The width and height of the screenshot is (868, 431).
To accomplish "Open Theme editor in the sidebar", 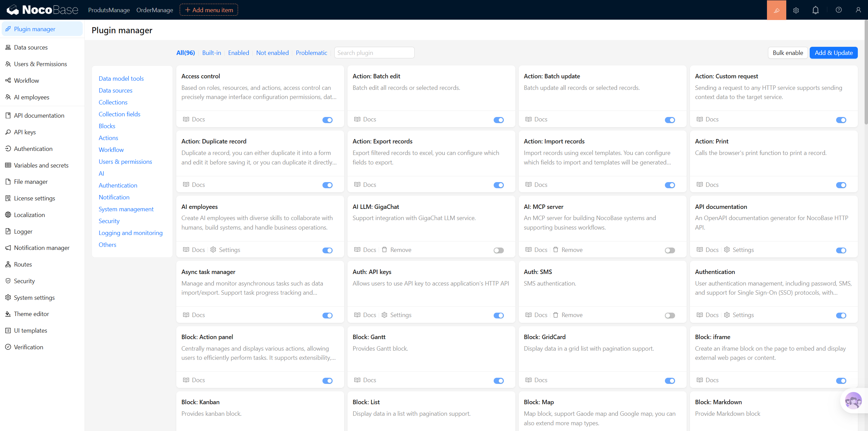I will (x=31, y=314).
